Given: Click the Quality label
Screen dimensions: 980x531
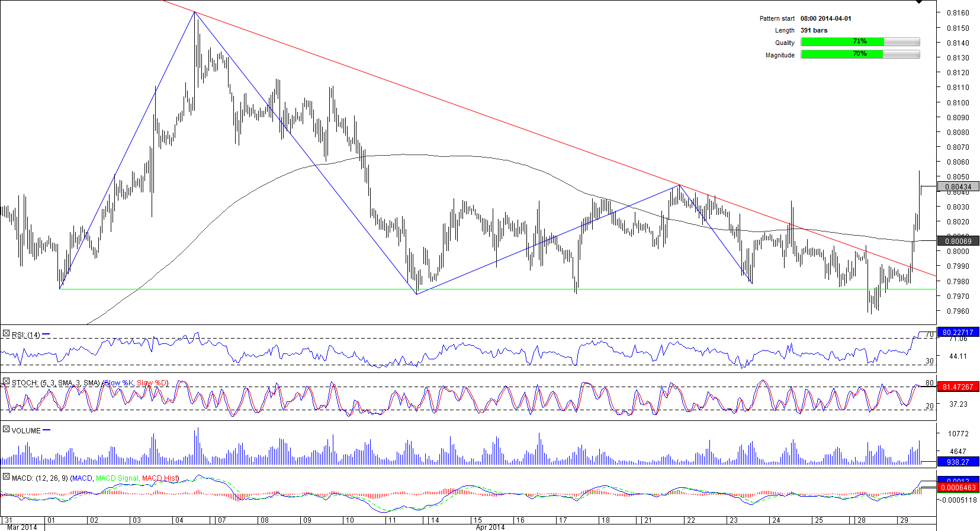Looking at the screenshot, I should [785, 43].
